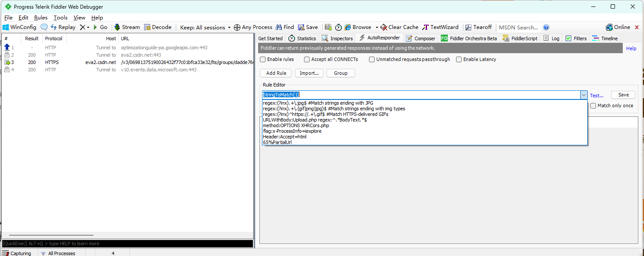Screen dimensions: 644x256
Task: Click the WinConfig toolbar icon
Action: pyautogui.click(x=6, y=27)
